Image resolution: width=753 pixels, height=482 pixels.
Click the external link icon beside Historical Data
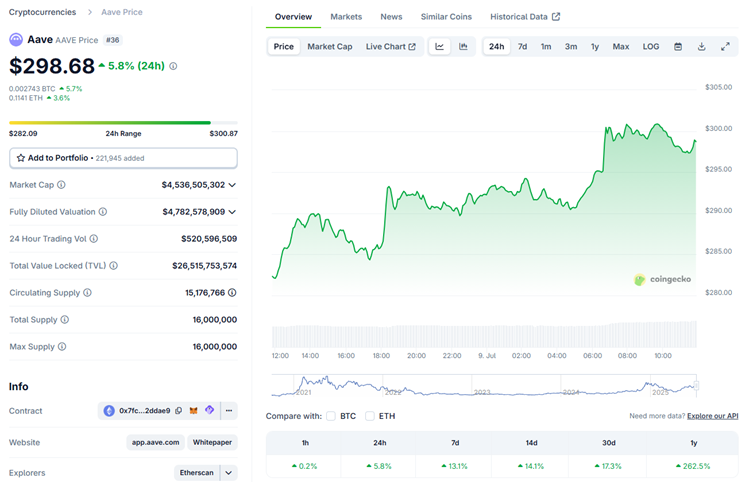click(x=556, y=17)
